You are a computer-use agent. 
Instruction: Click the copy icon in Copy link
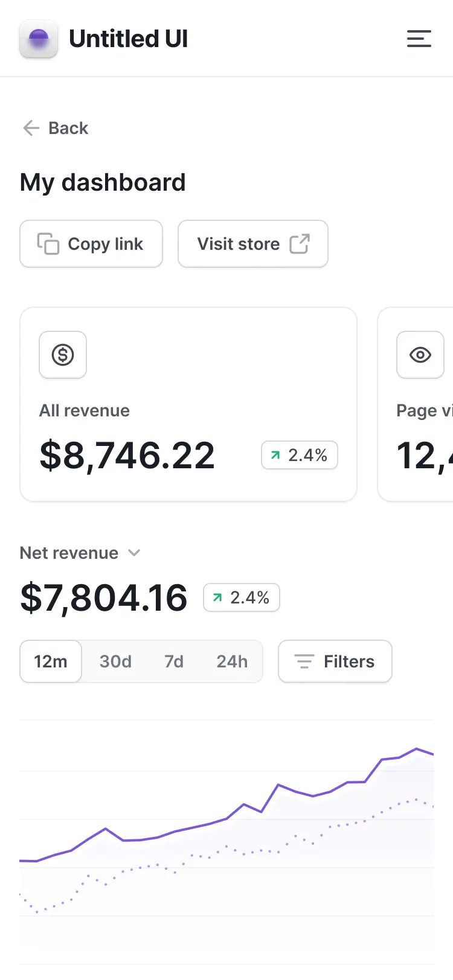pos(48,244)
